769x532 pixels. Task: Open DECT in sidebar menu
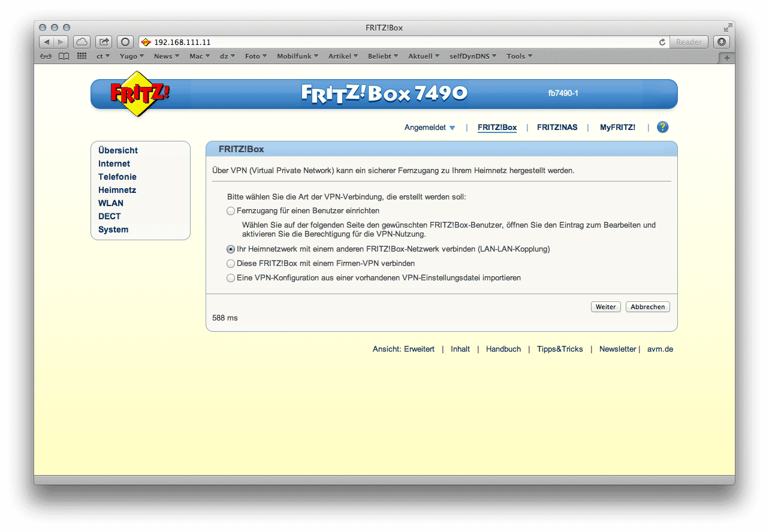[110, 216]
